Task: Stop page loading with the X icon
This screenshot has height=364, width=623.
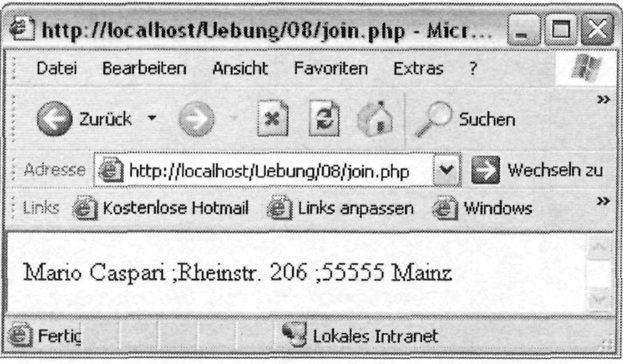Action: click(272, 118)
